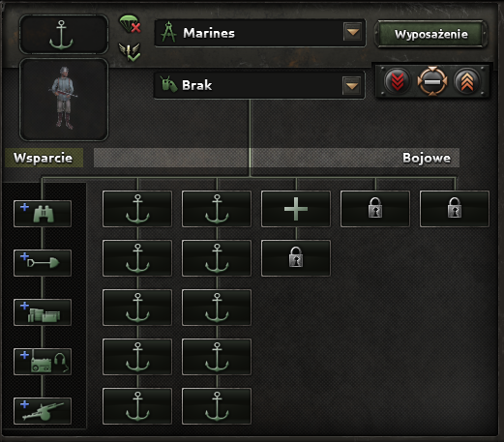This screenshot has width=504, height=442.
Task: Open the Wyposażenie equipment button
Action: click(x=431, y=34)
